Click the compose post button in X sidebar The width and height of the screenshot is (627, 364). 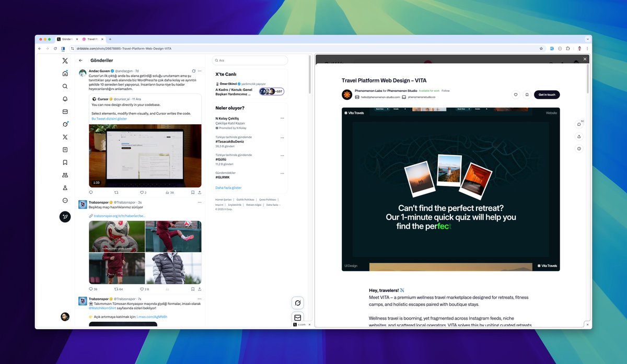pyautogui.click(x=65, y=217)
